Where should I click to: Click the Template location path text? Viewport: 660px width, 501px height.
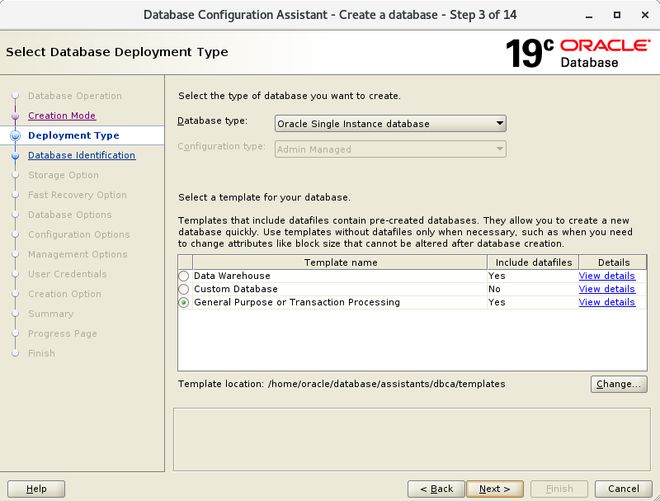386,384
